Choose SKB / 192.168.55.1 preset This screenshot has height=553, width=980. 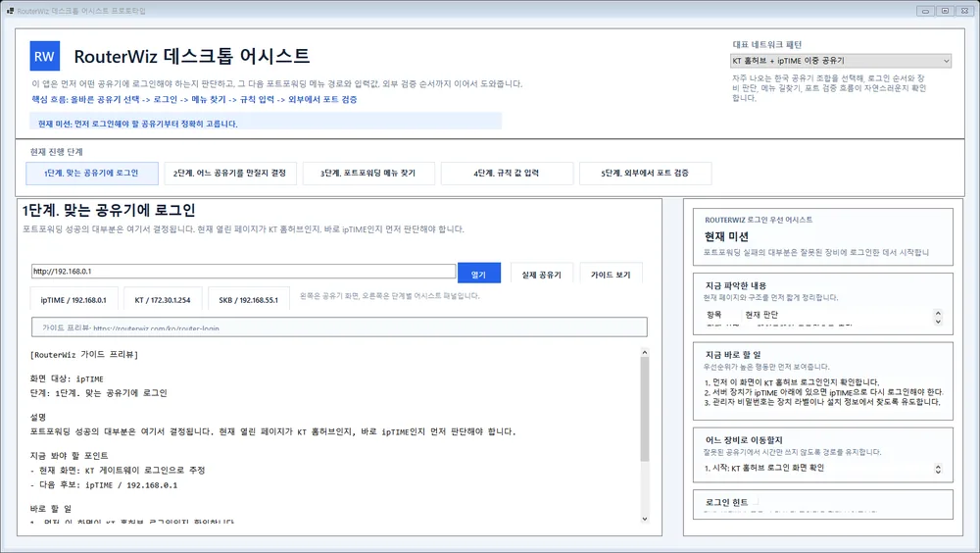[249, 300]
